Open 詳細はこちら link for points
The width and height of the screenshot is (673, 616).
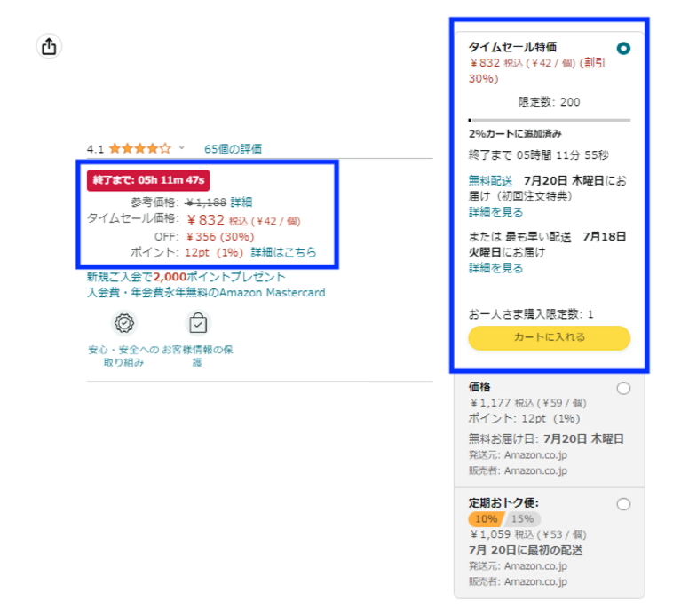click(283, 253)
